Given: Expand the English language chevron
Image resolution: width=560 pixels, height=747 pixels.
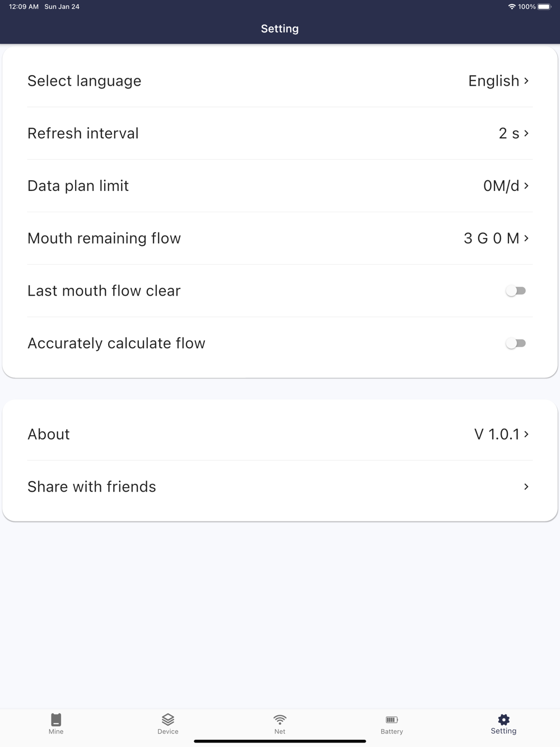Looking at the screenshot, I should tap(526, 81).
